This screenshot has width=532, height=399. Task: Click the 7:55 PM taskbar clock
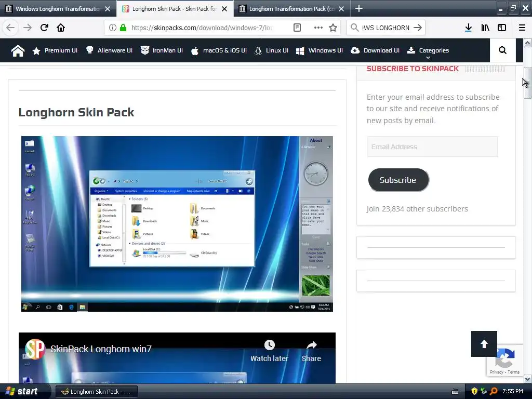[512, 391]
